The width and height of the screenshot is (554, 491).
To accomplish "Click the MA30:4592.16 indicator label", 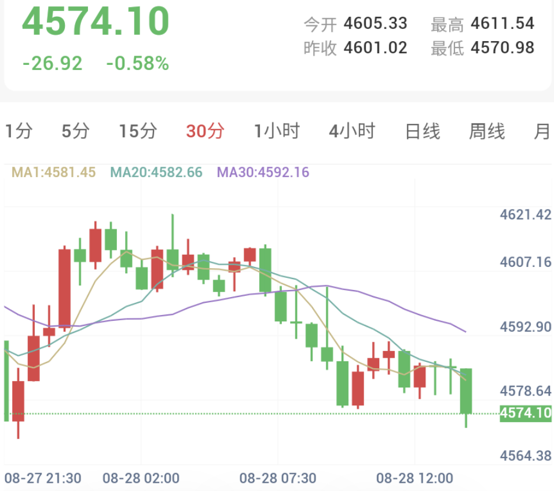I will (x=263, y=172).
